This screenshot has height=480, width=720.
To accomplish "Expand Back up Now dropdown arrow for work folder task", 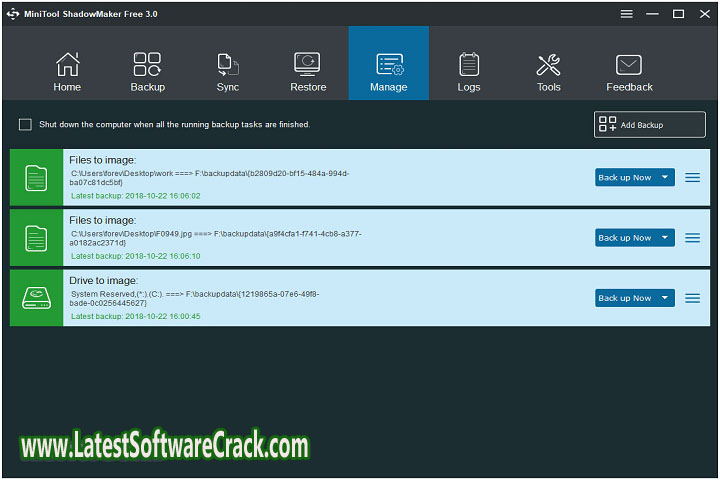I will click(x=665, y=177).
